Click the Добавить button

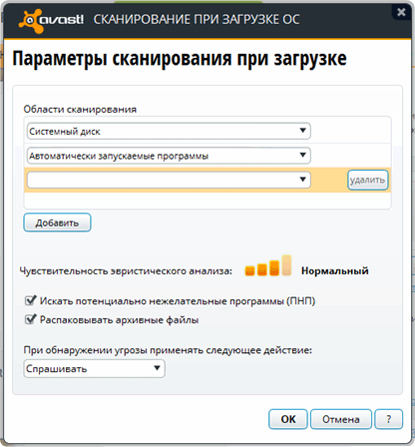click(x=57, y=223)
